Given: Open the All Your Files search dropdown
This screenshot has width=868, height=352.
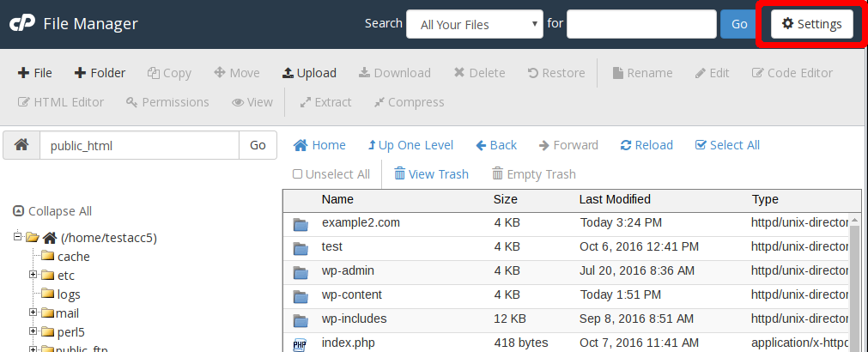Looking at the screenshot, I should pos(475,24).
